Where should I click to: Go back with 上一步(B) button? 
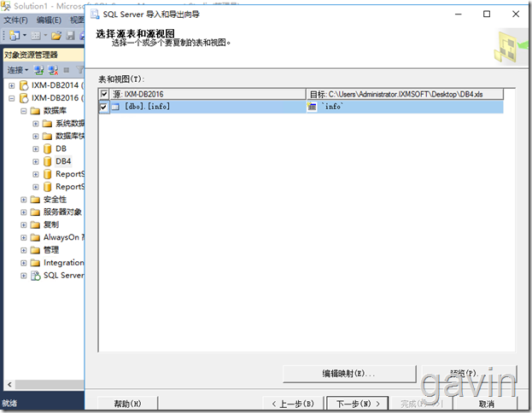[293, 404]
